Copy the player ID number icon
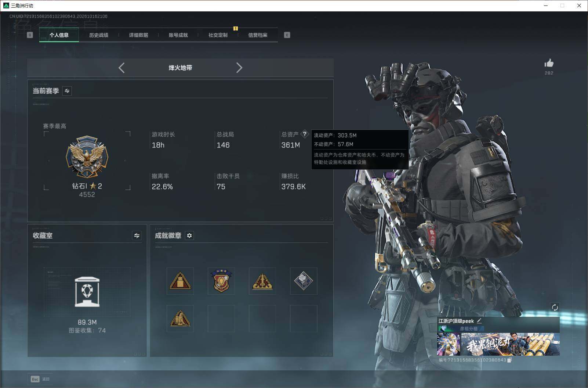The image size is (588, 388). (x=509, y=360)
